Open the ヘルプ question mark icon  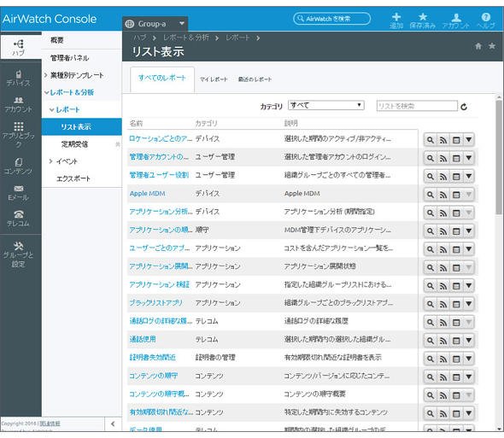tap(486, 20)
